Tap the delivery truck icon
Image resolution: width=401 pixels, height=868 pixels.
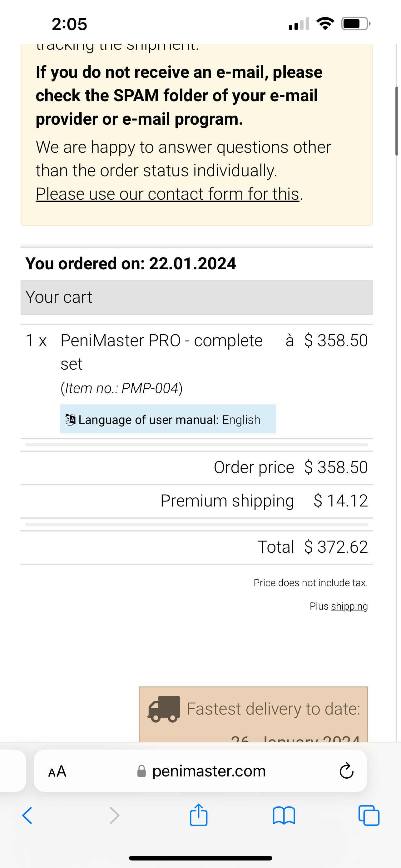pos(164,709)
